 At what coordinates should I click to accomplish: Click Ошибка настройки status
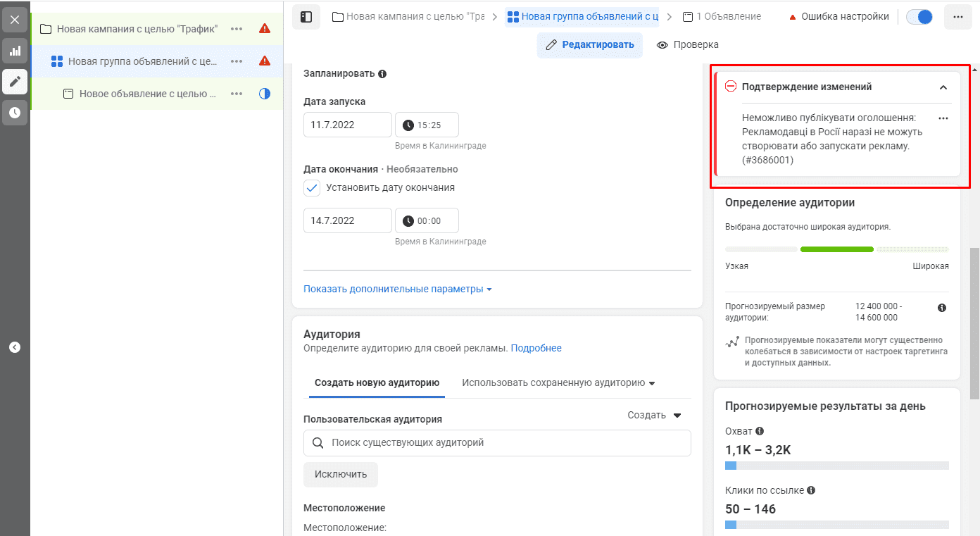(x=838, y=16)
